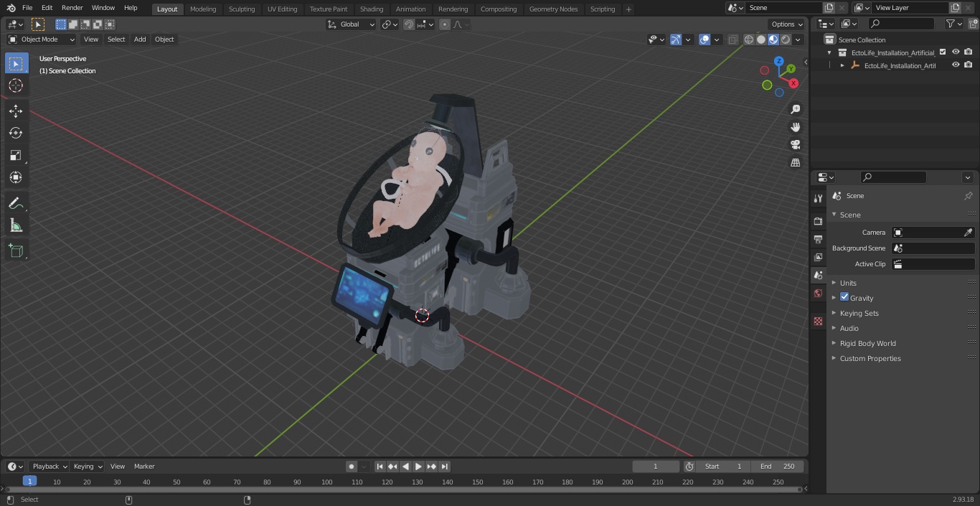Toggle camera view with the camera icon
The image size is (980, 506).
pyautogui.click(x=795, y=145)
